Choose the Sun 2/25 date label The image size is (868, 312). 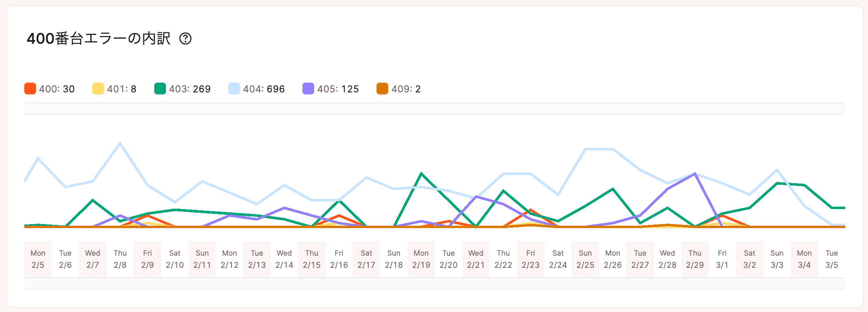coord(585,259)
